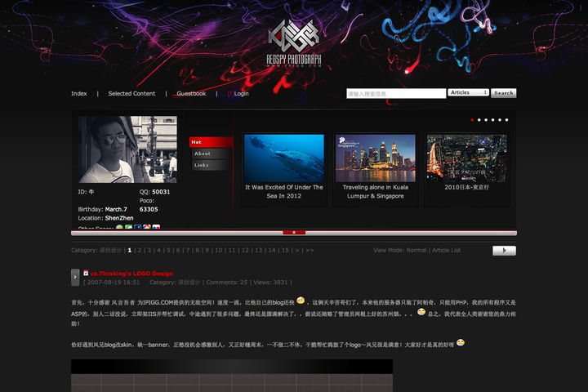Click the Search button
The image size is (588, 392).
[x=504, y=93]
